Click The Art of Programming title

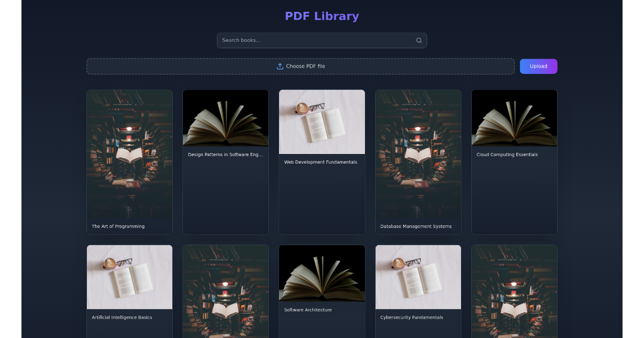(118, 226)
